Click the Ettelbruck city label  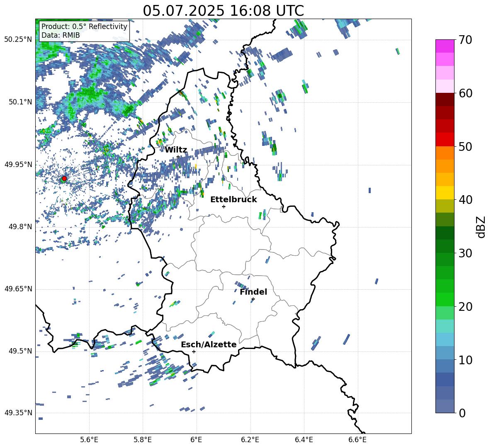(233, 200)
